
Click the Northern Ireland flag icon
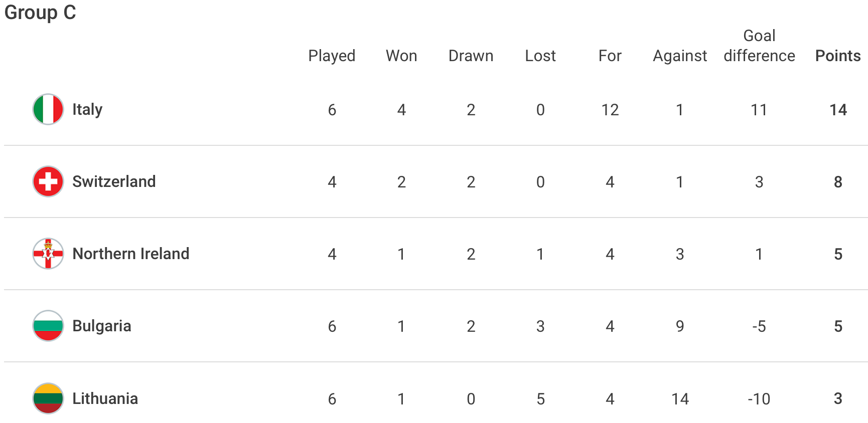coord(48,254)
